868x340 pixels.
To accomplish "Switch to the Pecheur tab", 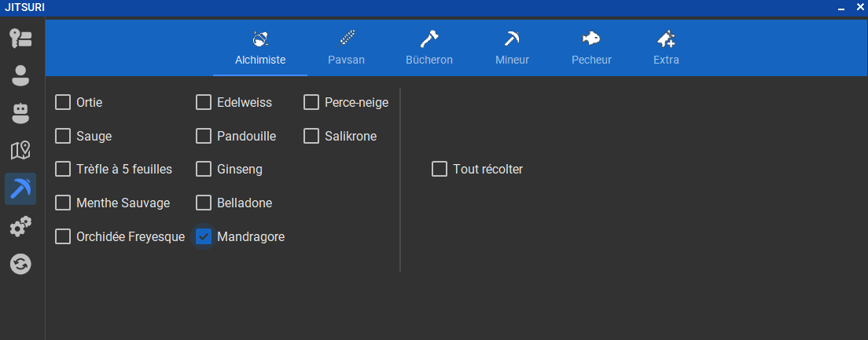I will (591, 48).
